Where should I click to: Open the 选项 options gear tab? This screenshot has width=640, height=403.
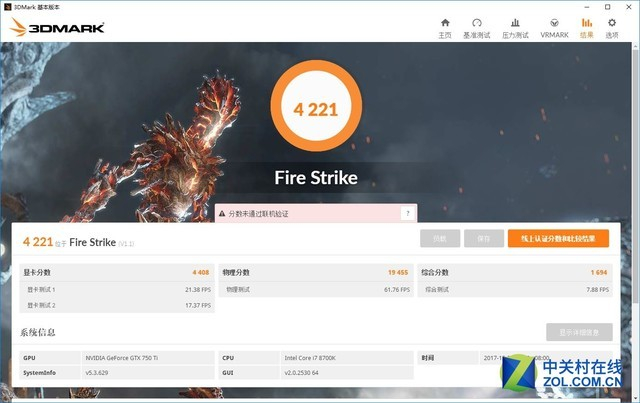(611, 29)
